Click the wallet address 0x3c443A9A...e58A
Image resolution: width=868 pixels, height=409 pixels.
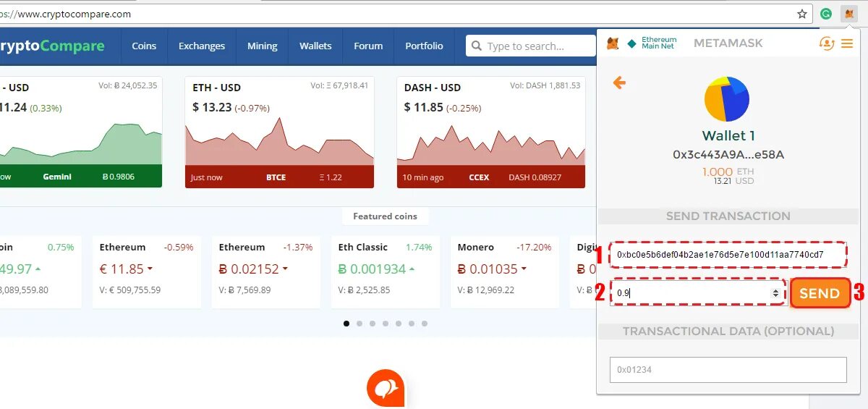pos(728,154)
